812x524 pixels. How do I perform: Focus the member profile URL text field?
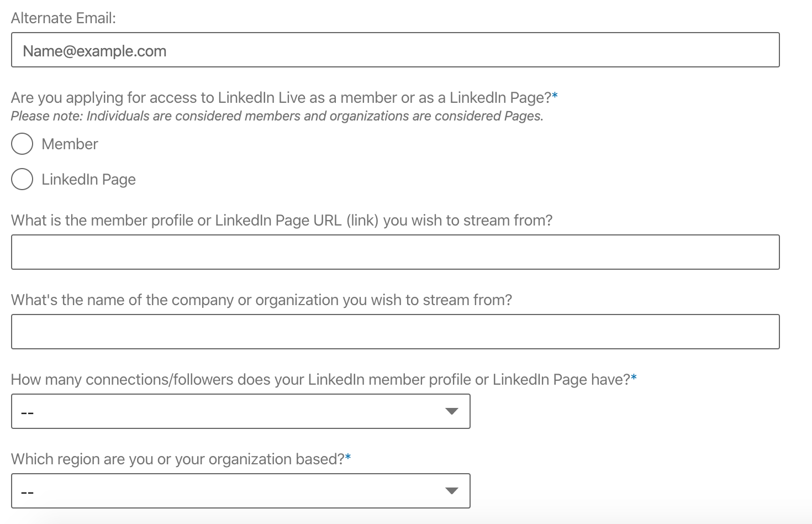pyautogui.click(x=395, y=252)
